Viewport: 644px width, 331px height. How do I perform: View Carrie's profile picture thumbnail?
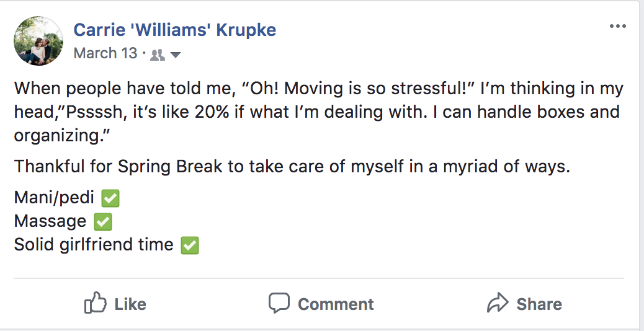tap(38, 41)
